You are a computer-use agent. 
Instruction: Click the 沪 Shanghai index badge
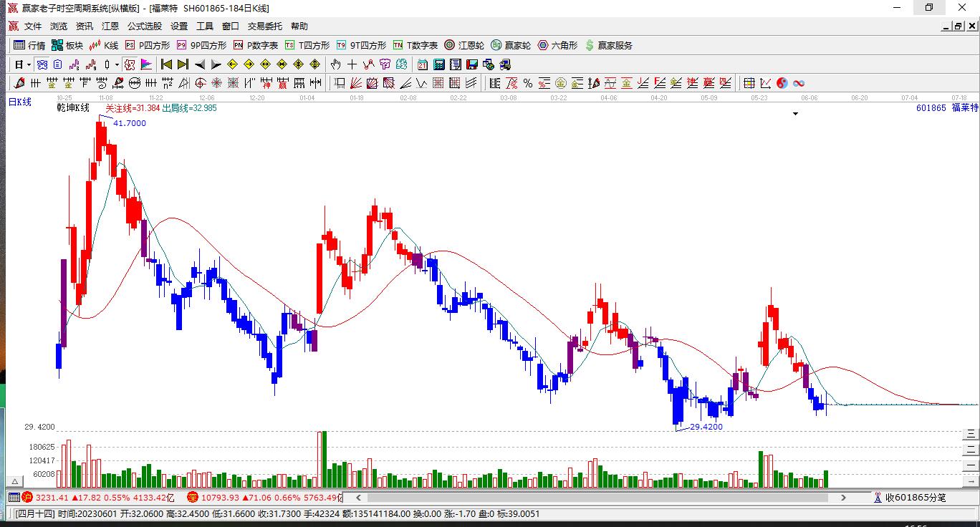click(x=27, y=497)
